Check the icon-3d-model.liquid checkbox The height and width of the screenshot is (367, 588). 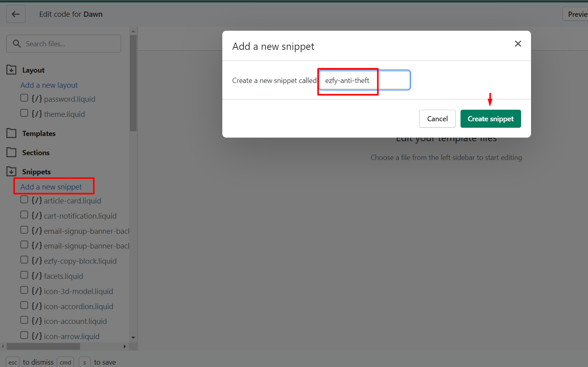tap(24, 290)
